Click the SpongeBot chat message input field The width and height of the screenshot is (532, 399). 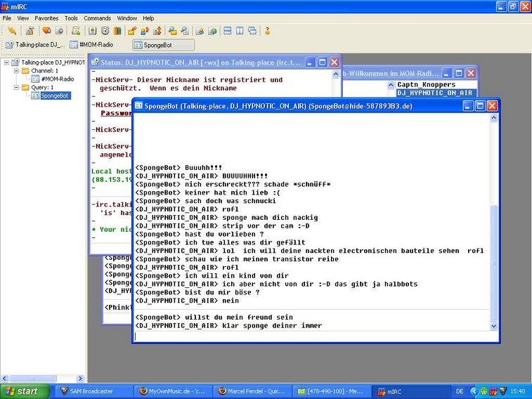pos(309,336)
